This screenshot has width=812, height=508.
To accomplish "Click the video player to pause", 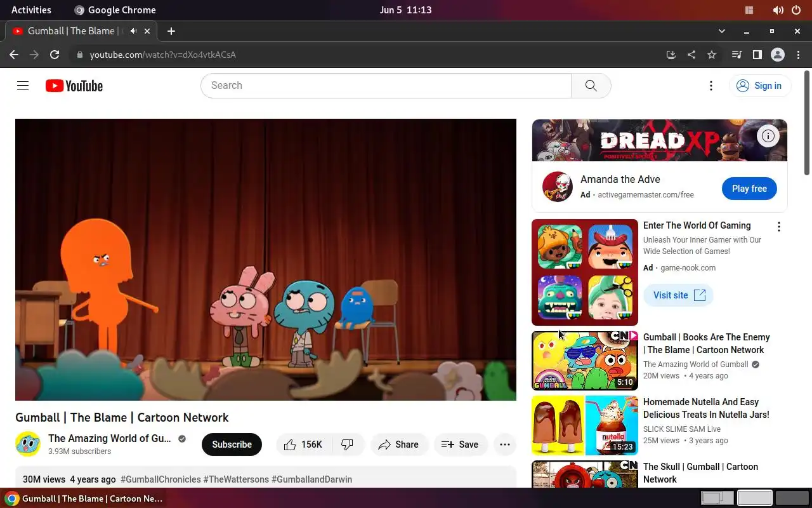I will [x=266, y=260].
